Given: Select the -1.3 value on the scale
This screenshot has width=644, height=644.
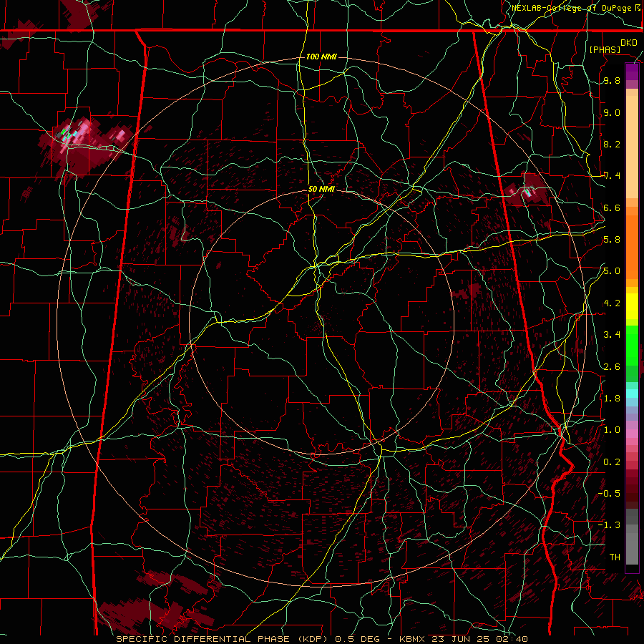Looking at the screenshot, I should 609,525.
